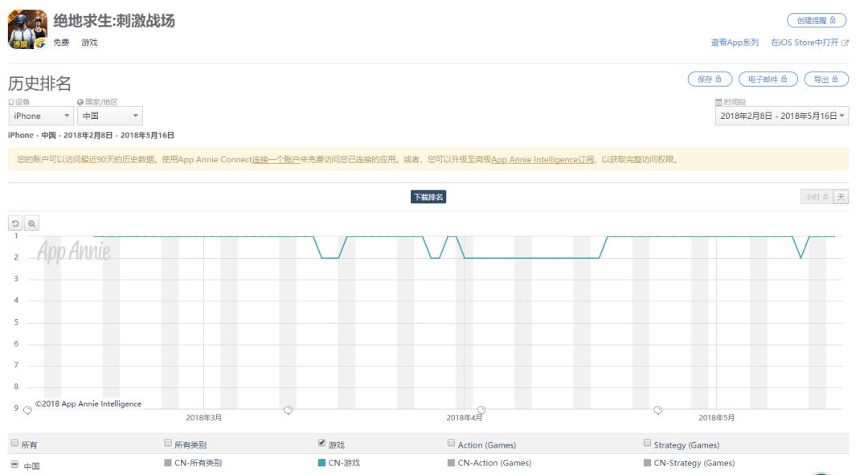
Task: Click the 绝地求生:刺激战场 app title
Action: [x=114, y=21]
